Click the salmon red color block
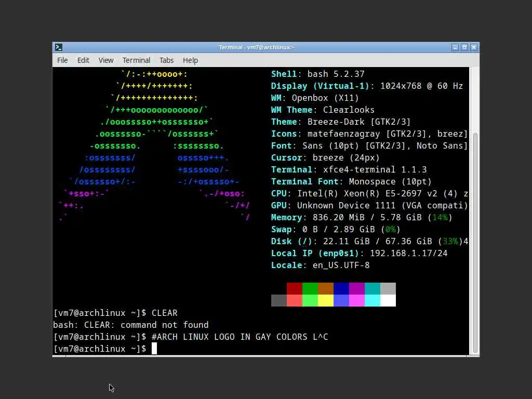The image size is (532, 399). [294, 301]
